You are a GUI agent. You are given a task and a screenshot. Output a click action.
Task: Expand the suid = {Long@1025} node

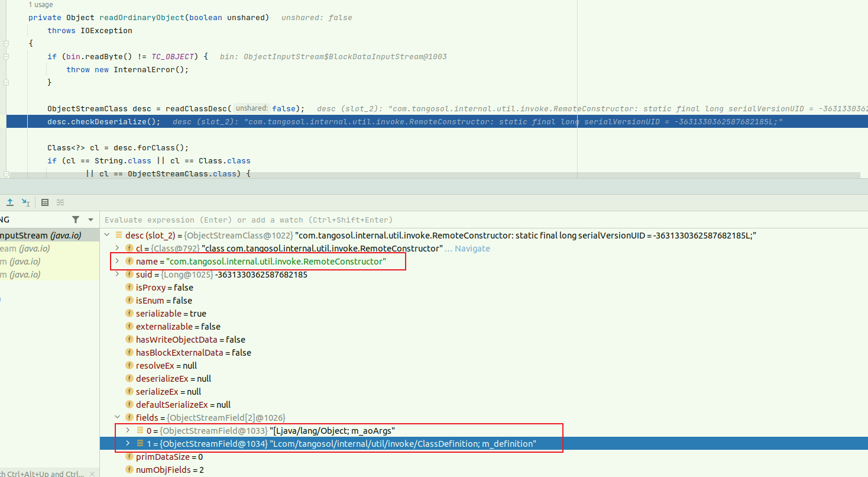point(117,275)
